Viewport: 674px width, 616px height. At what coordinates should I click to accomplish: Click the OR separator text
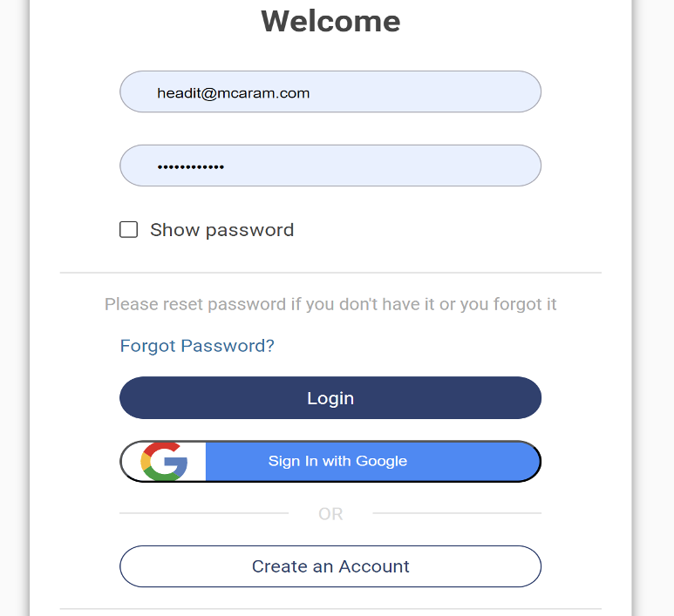coord(330,514)
